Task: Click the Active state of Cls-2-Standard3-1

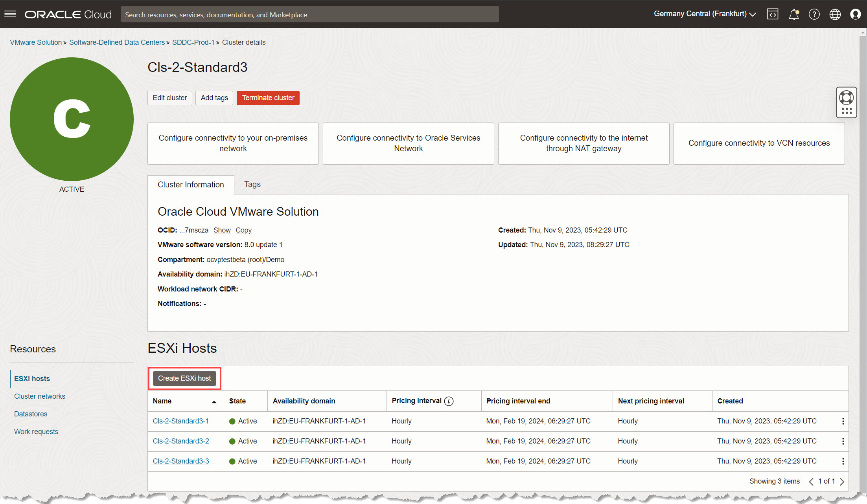Action: pyautogui.click(x=243, y=421)
